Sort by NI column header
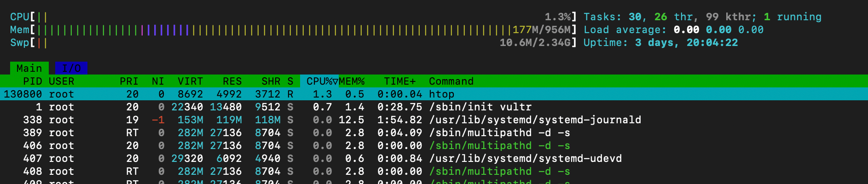This screenshot has width=868, height=184. (x=158, y=81)
